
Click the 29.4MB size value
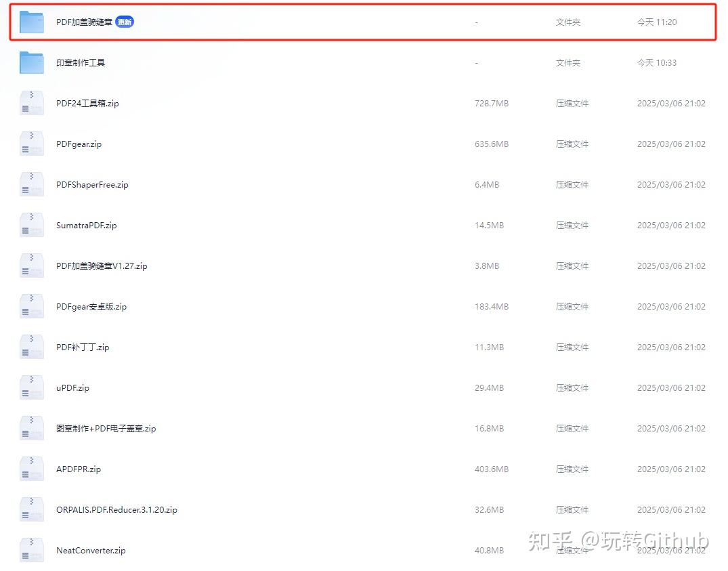point(489,387)
